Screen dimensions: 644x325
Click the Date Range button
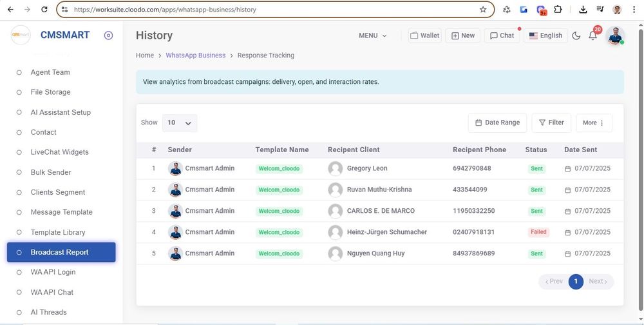pyautogui.click(x=497, y=123)
